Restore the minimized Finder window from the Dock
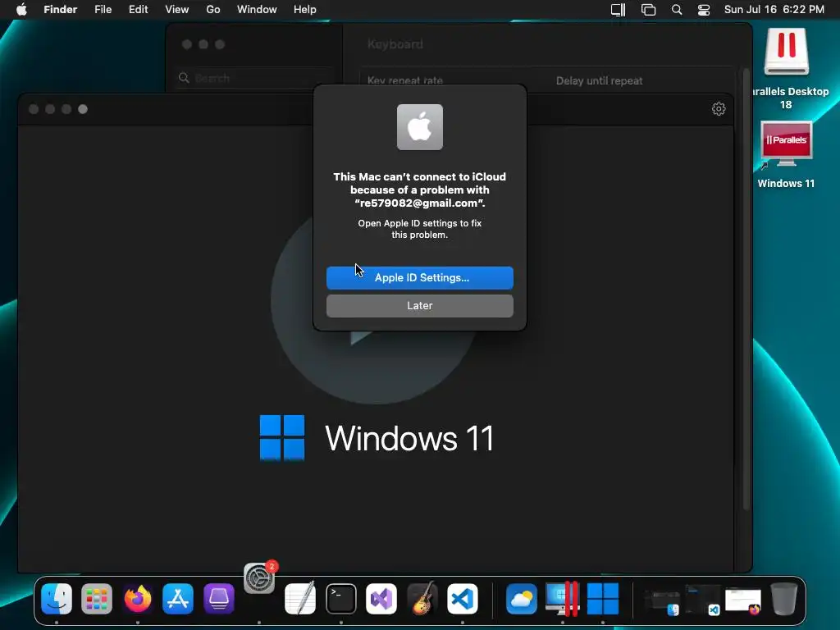This screenshot has height=630, width=840. point(662,601)
